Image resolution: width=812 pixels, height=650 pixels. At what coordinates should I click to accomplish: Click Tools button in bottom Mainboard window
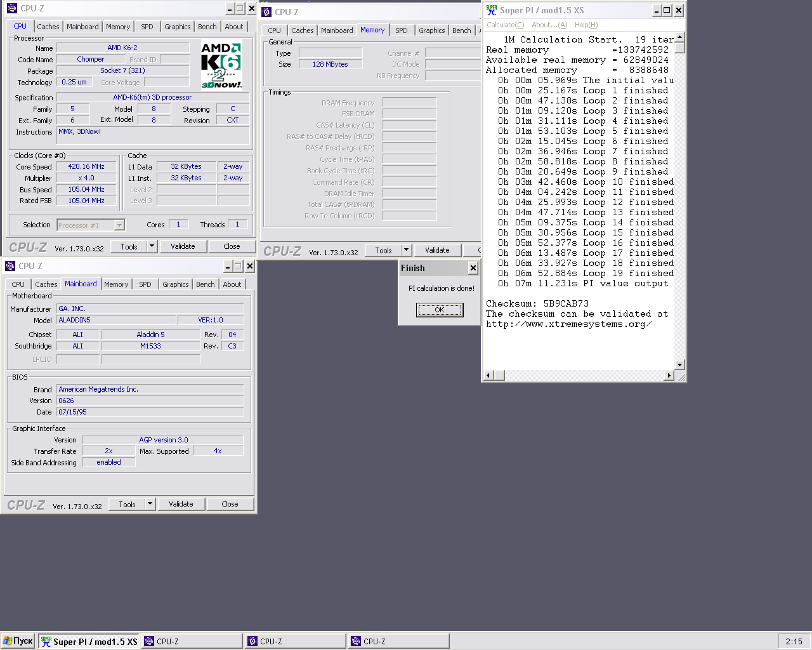128,504
